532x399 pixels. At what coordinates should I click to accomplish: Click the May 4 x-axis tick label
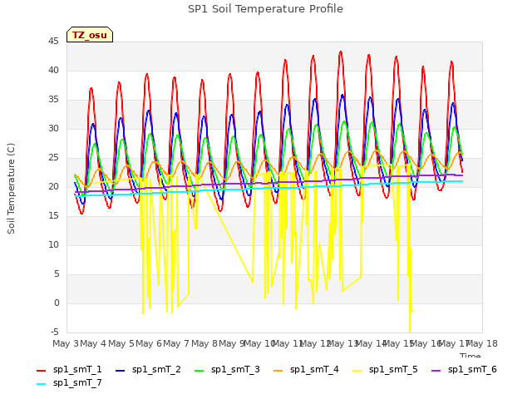click(93, 343)
